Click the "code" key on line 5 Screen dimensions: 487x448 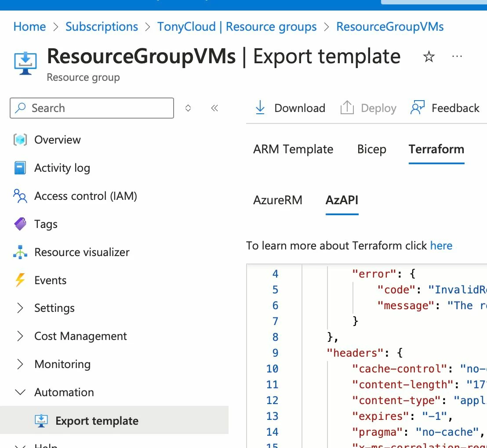pyautogui.click(x=396, y=290)
